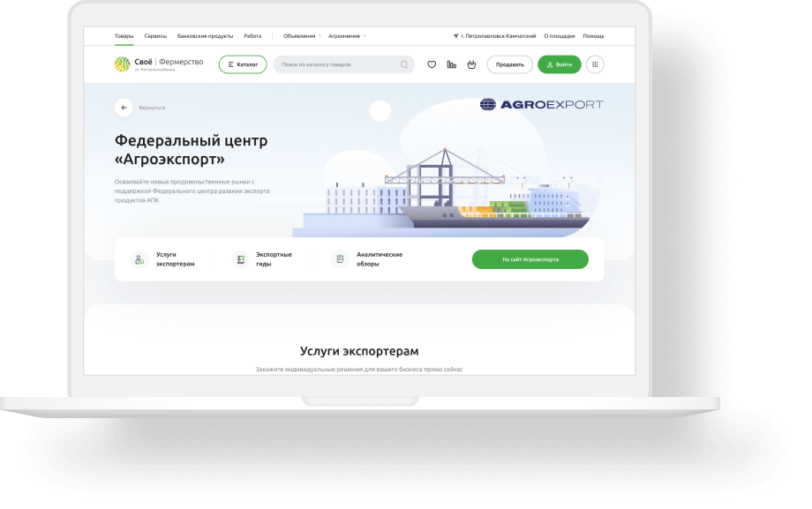812x509 pixels.
Task: Open the Экспортные гиды section link
Action: tap(274, 259)
